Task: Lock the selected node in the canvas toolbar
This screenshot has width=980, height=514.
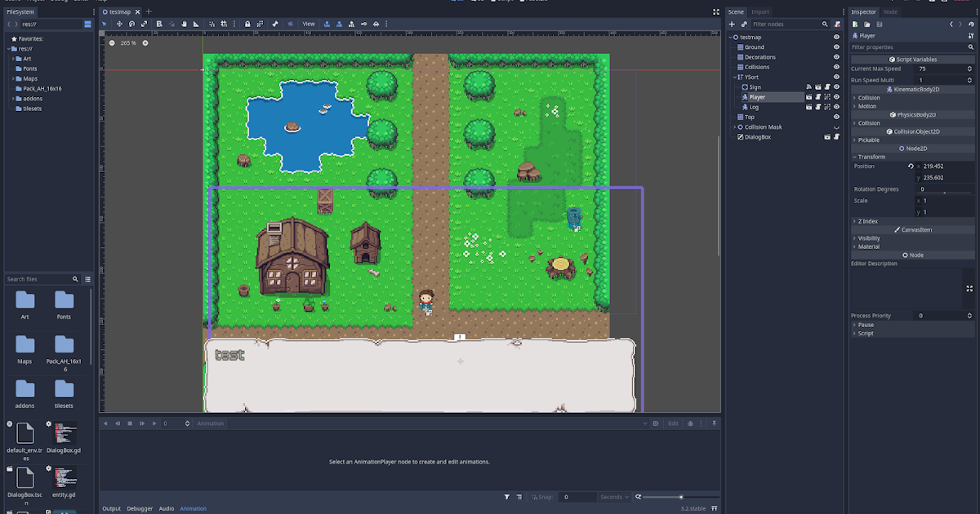Action: (247, 24)
